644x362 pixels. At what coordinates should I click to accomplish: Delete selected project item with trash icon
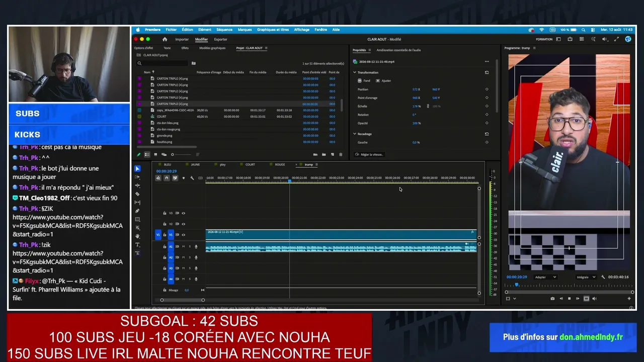pos(341,154)
